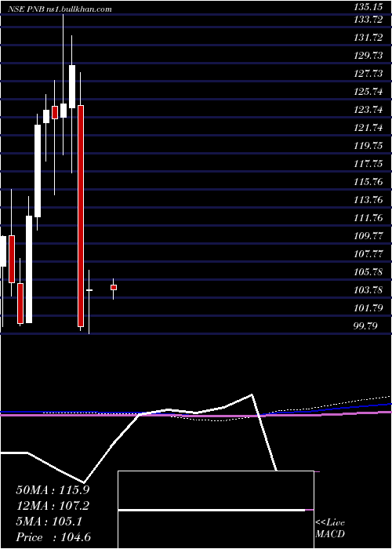Click the small red candlestick near 104
Image resolution: width=392 pixels, height=549 pixels.
click(114, 288)
